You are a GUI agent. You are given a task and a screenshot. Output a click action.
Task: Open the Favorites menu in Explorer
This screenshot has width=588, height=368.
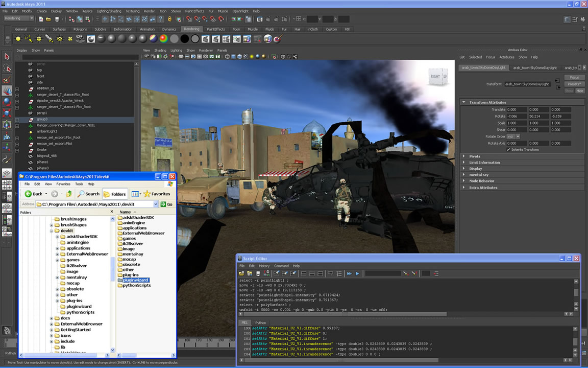click(63, 184)
